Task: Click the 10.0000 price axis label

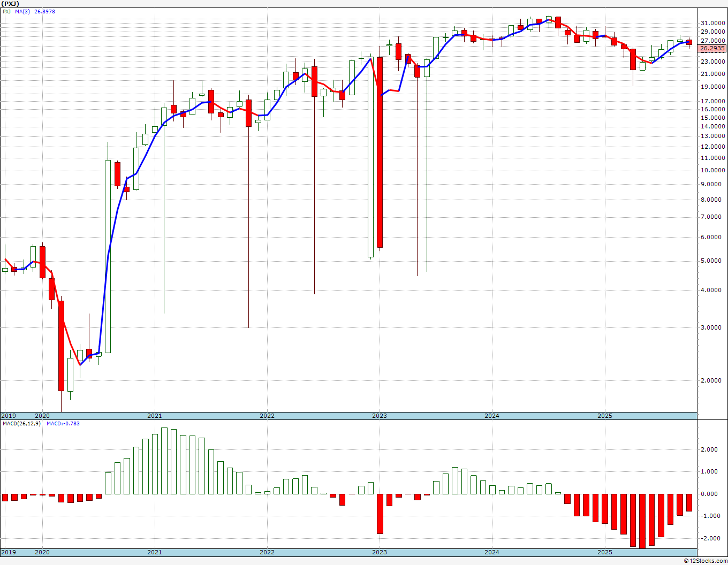Action: pyautogui.click(x=712, y=170)
